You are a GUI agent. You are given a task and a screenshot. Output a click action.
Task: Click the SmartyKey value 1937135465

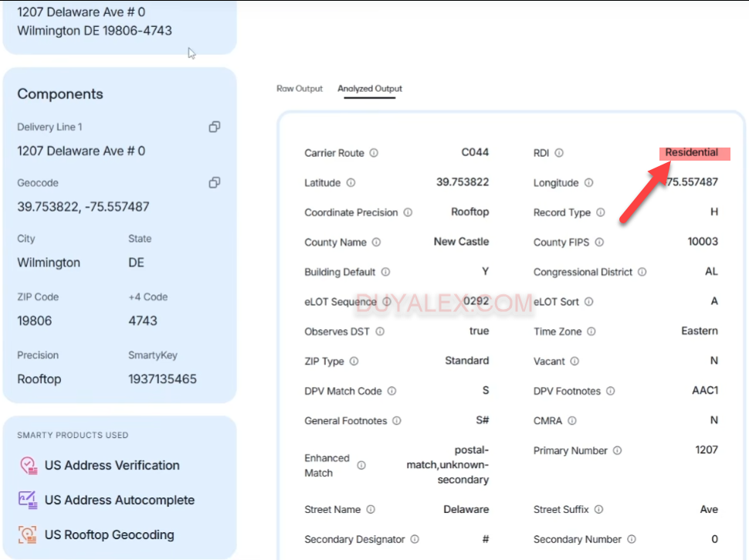162,379
